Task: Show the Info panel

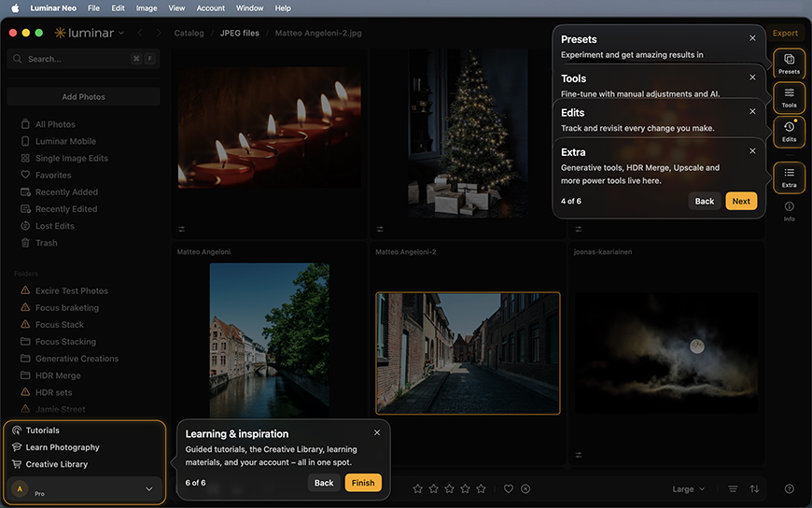Action: pyautogui.click(x=789, y=210)
